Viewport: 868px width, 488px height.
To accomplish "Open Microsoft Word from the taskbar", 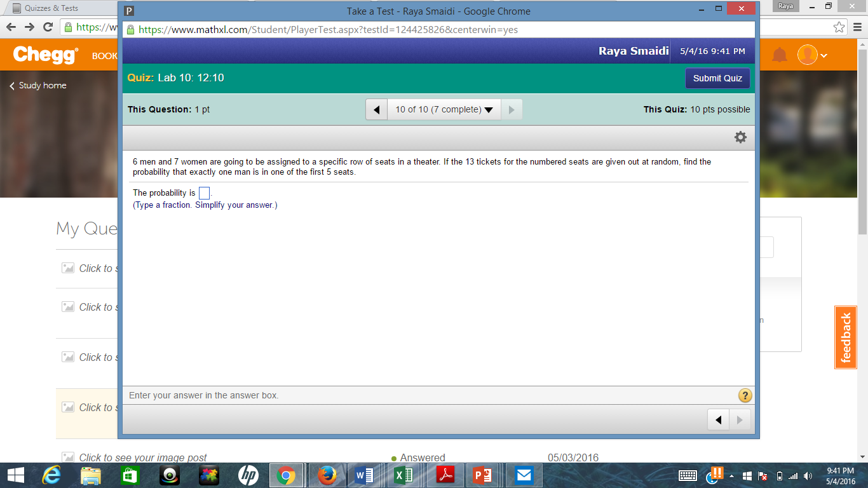I will point(364,475).
